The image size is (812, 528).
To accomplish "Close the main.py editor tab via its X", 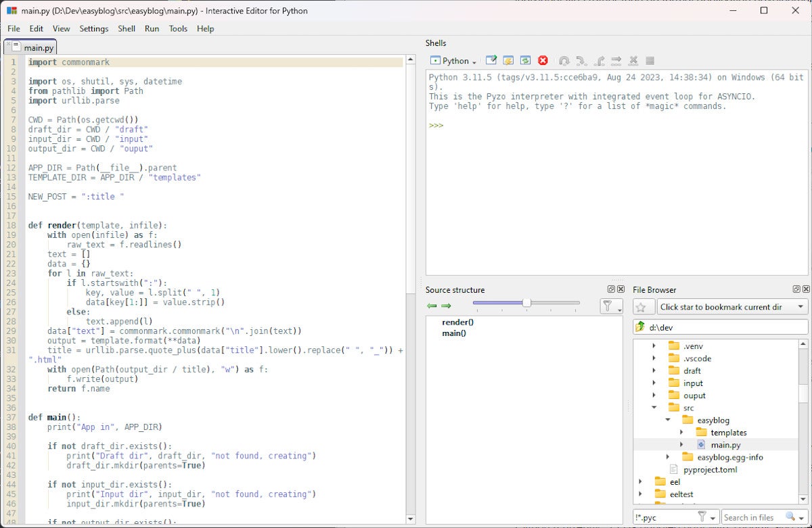I will tap(8, 45).
